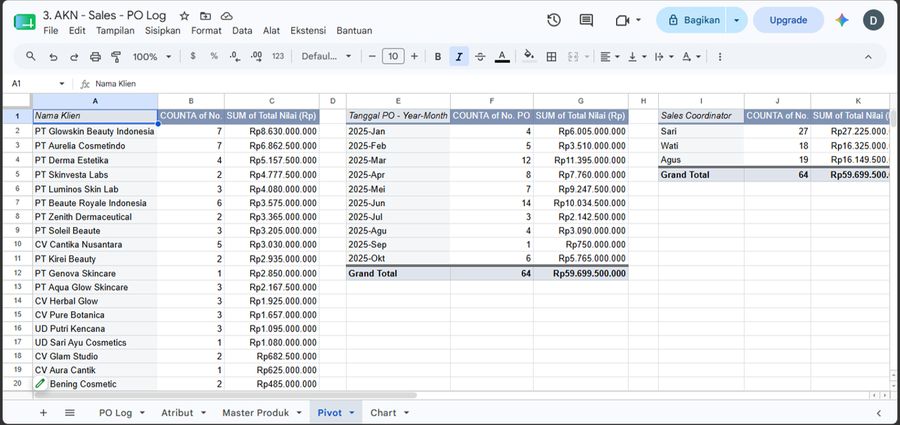Check cloud save status icon
The width and height of the screenshot is (900, 425).
pos(226,16)
